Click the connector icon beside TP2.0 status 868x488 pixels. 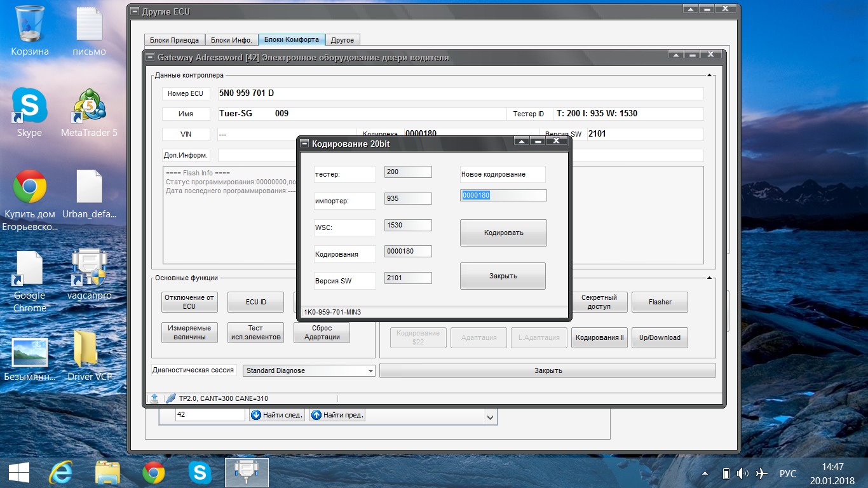(x=170, y=398)
